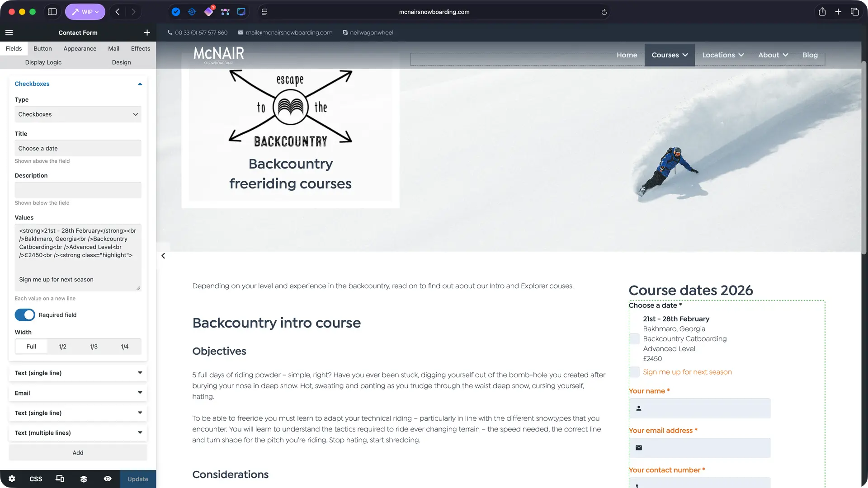Screen dimensions: 868x488
Task: Open the Display Logic tab
Action: (43, 62)
